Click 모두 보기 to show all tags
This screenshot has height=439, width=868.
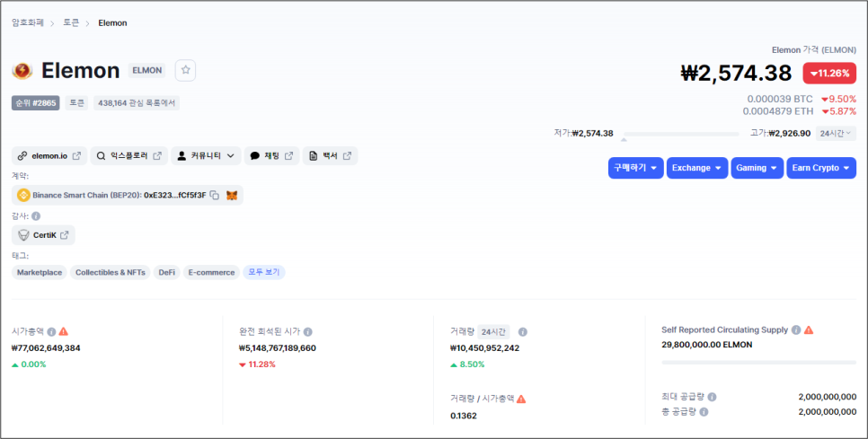point(264,273)
